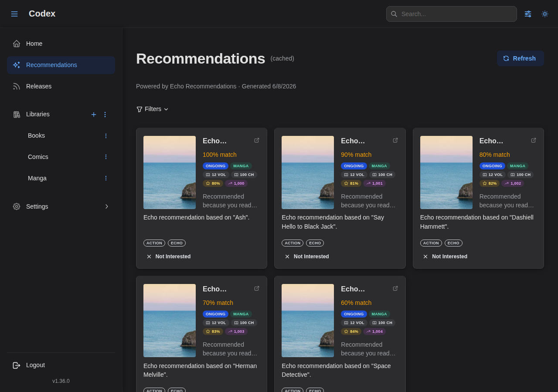Viewport: 558px width, 392px height.
Task: Click cover thumbnail of 100% match card
Action: coord(170,172)
